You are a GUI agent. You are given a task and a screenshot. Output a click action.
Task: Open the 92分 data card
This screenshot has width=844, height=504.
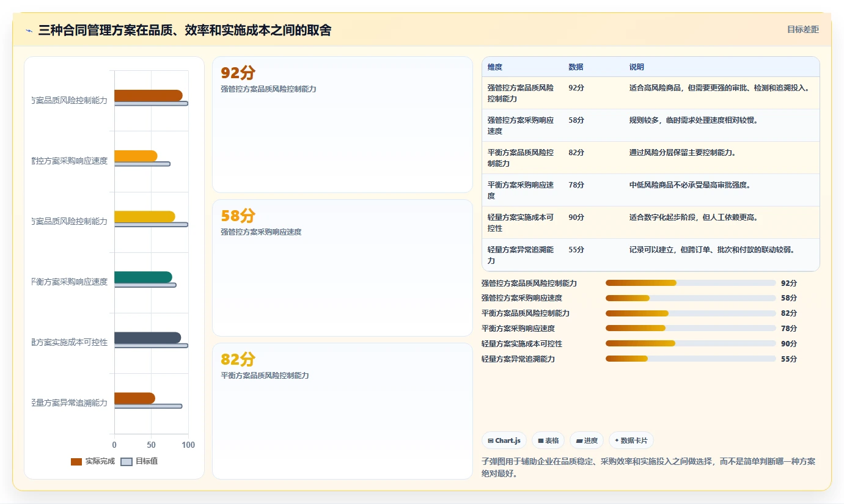[342, 125]
